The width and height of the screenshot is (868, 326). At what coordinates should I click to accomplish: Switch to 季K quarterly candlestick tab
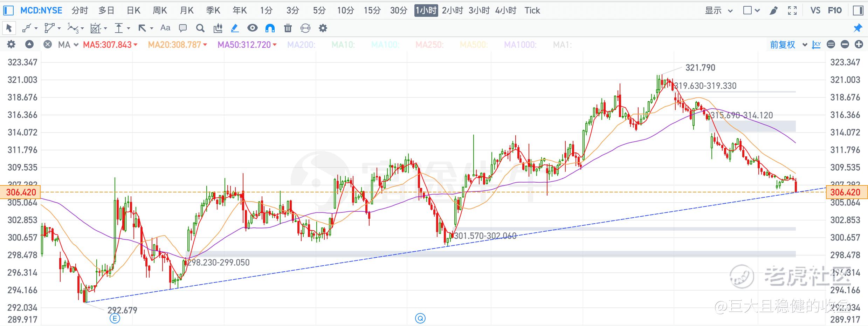[213, 11]
